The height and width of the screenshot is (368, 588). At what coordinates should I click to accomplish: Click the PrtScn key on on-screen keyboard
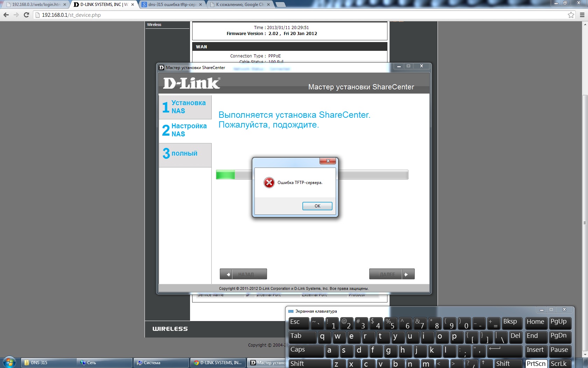(x=536, y=364)
